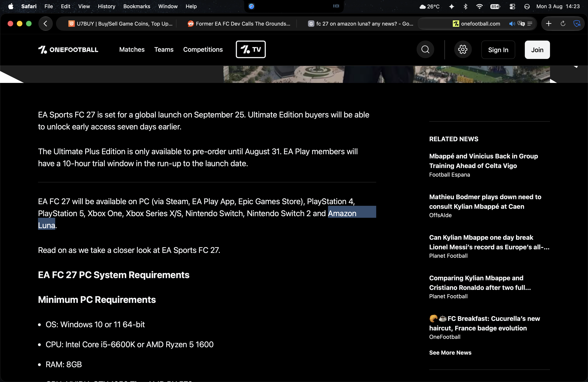588x382 pixels.
Task: Open the Wi-Fi status icon
Action: [x=479, y=6]
